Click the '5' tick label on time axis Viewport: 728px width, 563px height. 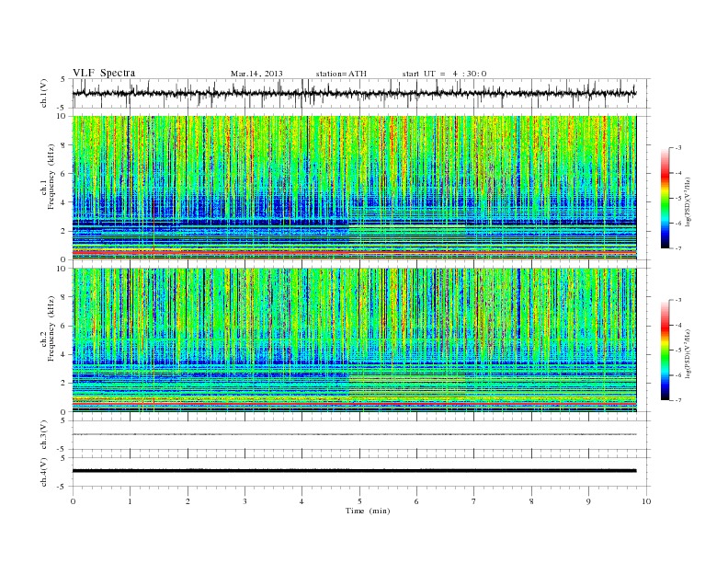(359, 501)
